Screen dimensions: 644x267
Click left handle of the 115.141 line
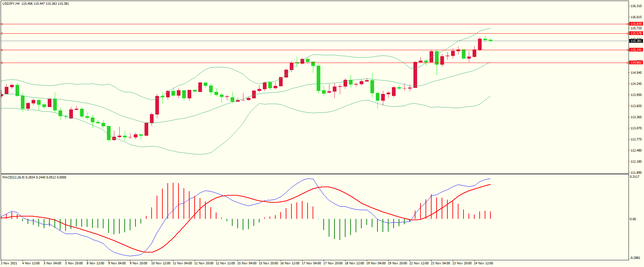[2, 50]
